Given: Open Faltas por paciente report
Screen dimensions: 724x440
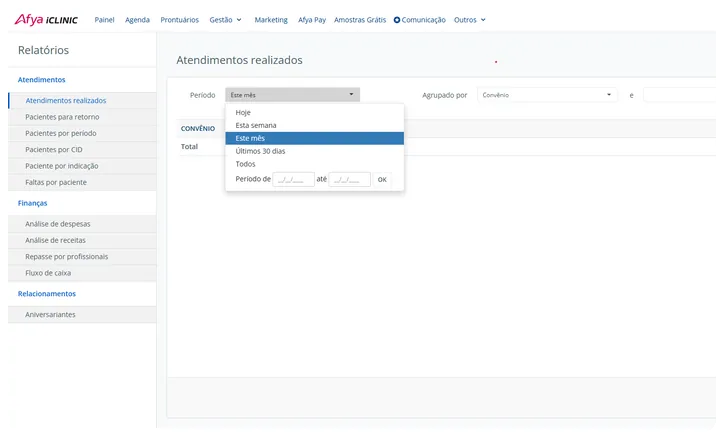Looking at the screenshot, I should pyautogui.click(x=82, y=182).
